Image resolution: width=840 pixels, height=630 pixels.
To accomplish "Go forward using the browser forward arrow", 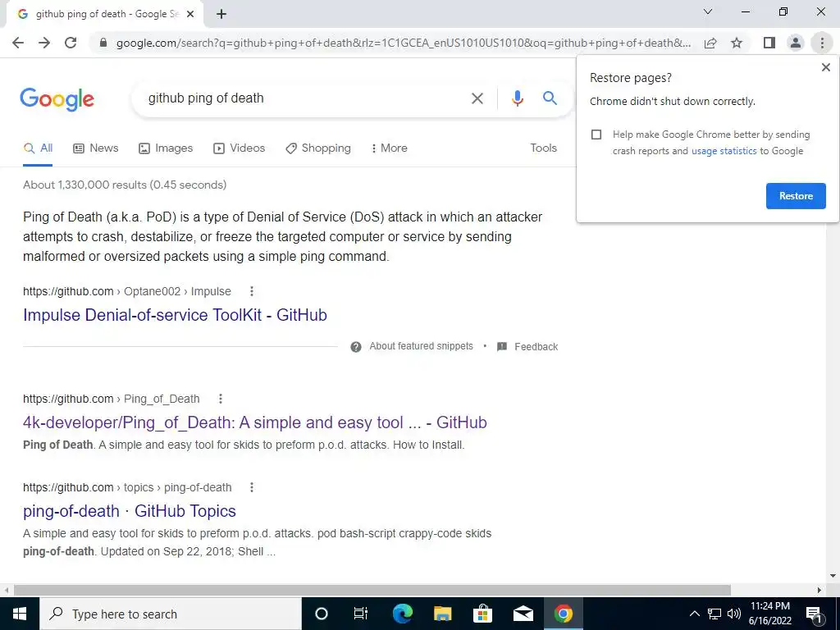I will (x=44, y=43).
